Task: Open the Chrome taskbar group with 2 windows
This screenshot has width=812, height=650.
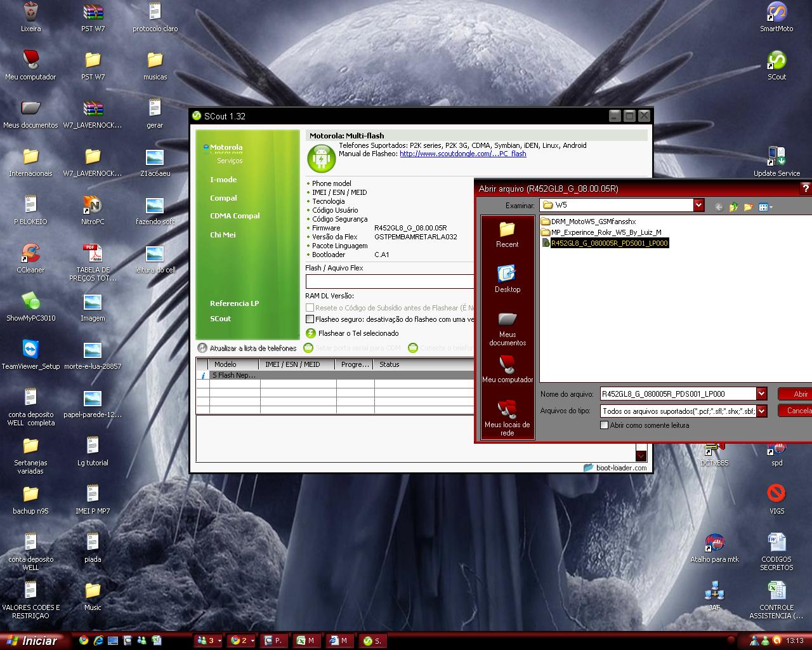Action: tap(242, 640)
